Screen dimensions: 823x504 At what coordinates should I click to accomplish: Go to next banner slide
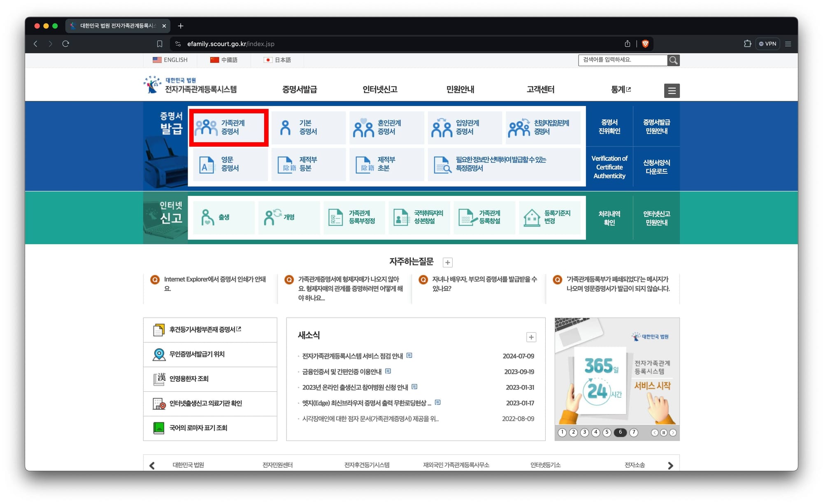pyautogui.click(x=673, y=433)
